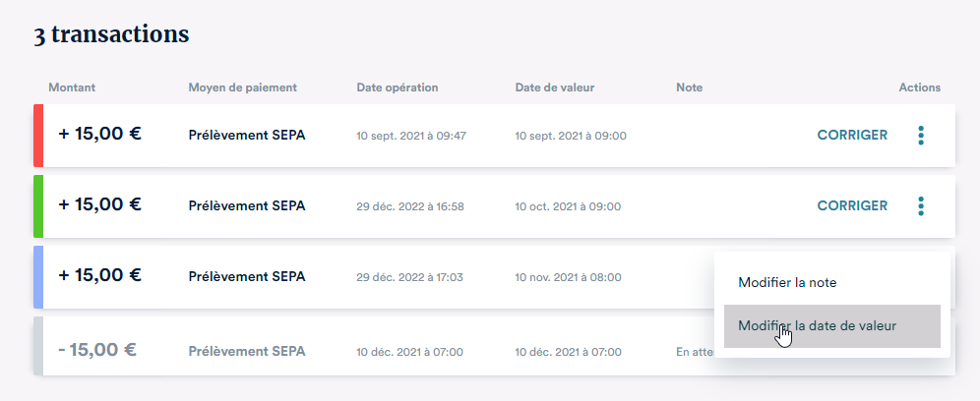
Task: Open actions menu for 10 sept. 2021 transaction
Action: tap(921, 136)
